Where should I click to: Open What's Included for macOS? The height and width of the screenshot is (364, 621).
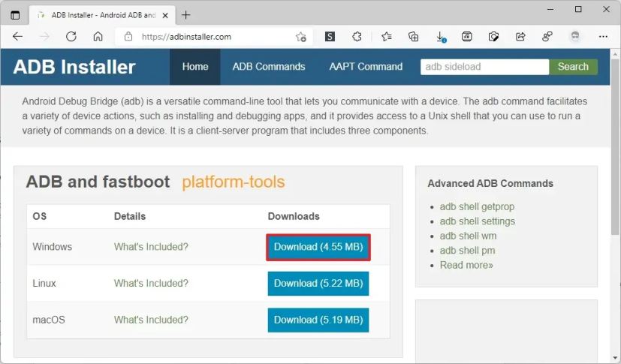pos(151,320)
